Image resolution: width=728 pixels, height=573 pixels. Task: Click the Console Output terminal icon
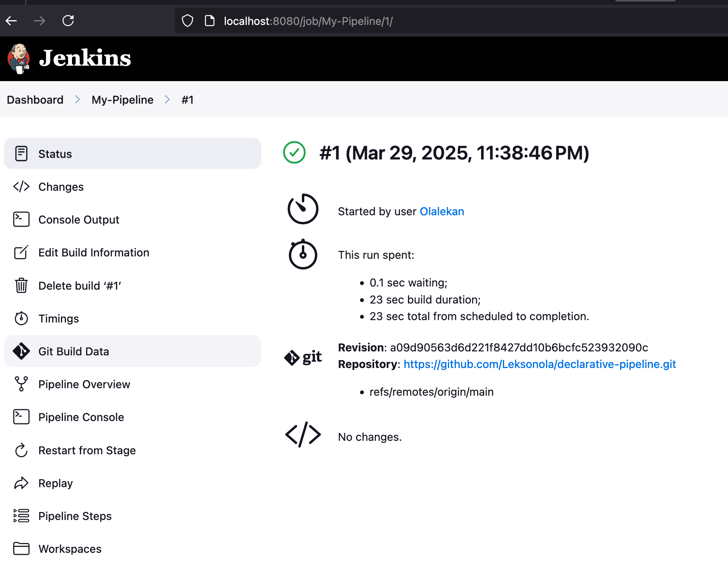(21, 219)
